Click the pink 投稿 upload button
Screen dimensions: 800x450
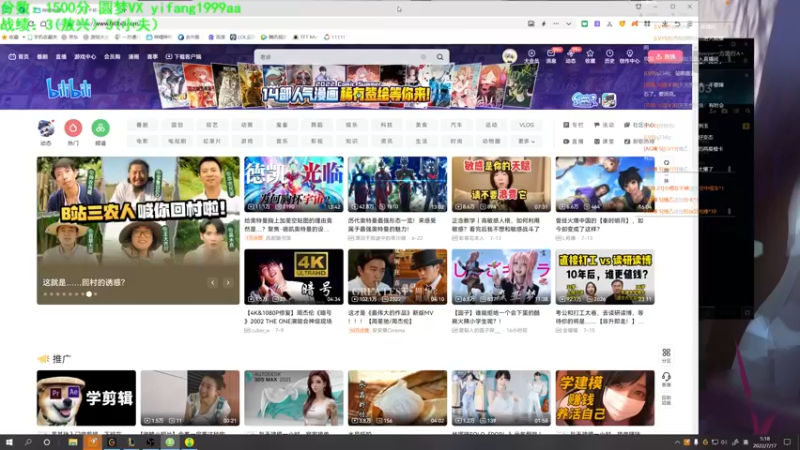tap(665, 57)
